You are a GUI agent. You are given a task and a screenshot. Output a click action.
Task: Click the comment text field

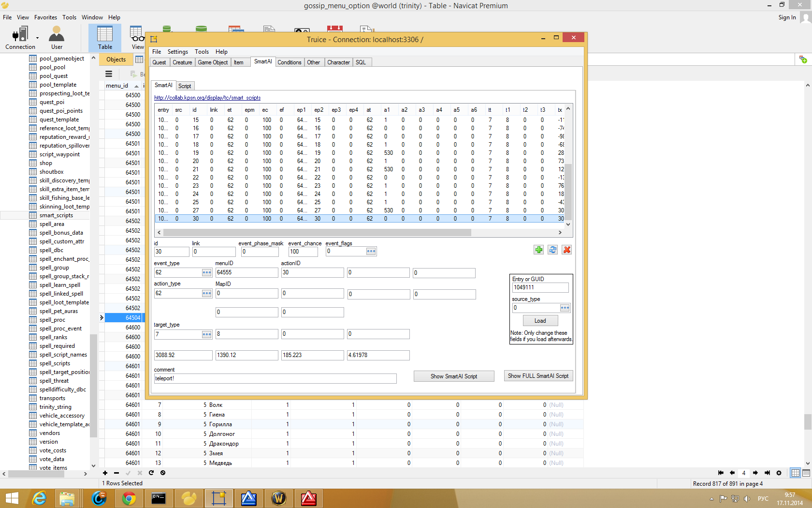(x=275, y=378)
